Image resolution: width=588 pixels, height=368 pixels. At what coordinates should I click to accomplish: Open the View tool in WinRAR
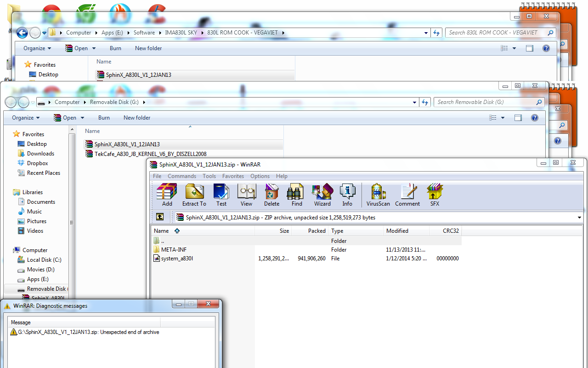pyautogui.click(x=246, y=195)
